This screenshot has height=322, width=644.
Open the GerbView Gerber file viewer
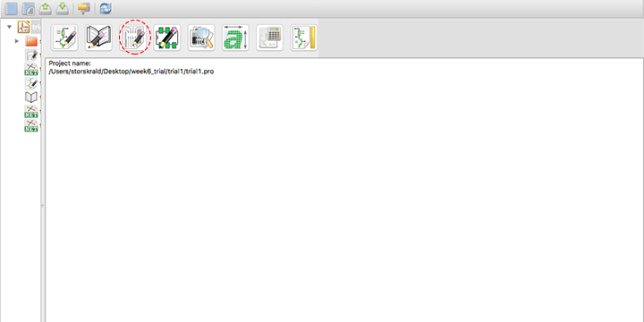(x=201, y=38)
